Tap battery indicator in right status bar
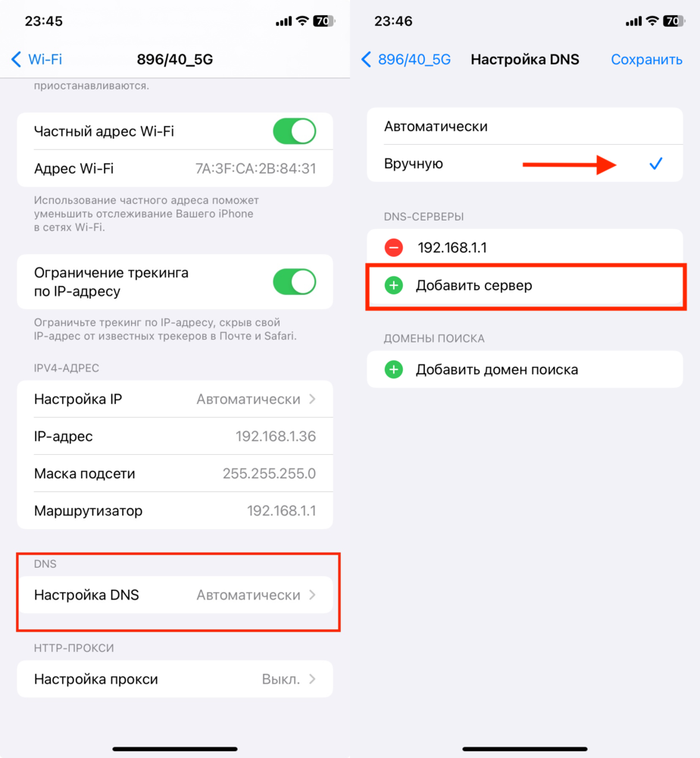The image size is (700, 758). 674,20
